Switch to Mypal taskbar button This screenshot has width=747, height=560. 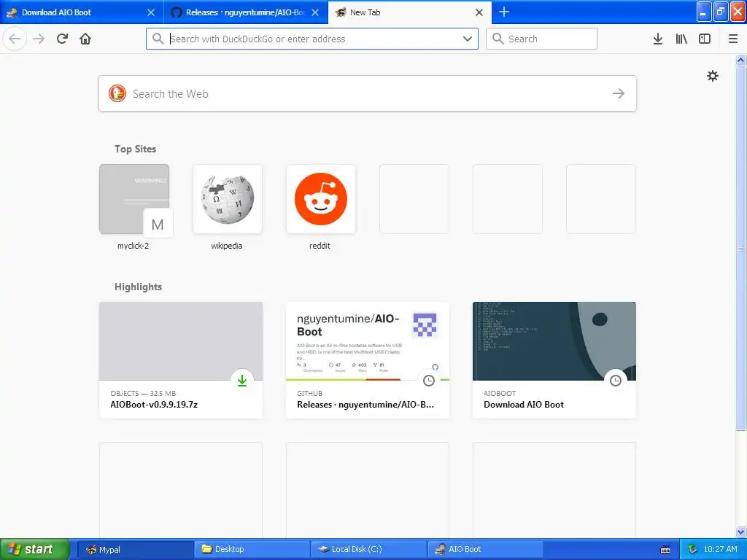click(x=135, y=549)
